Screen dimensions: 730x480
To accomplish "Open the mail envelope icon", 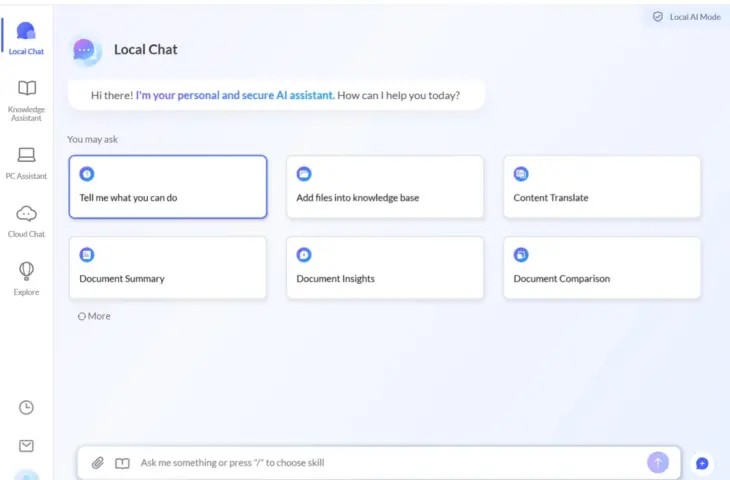I will [27, 446].
